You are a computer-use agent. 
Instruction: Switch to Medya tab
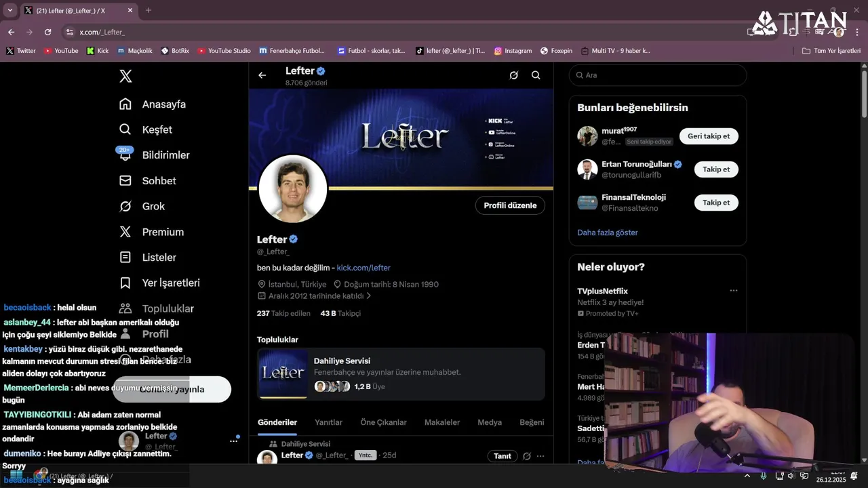(x=490, y=422)
